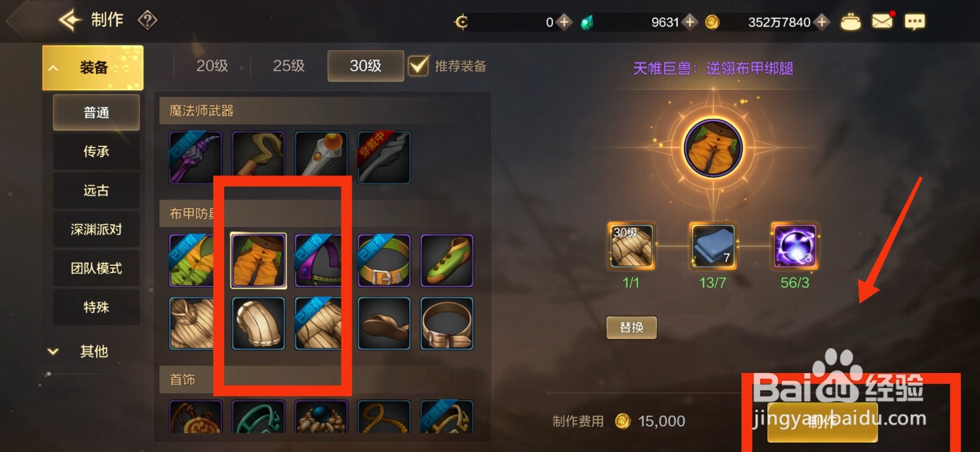Viewport: 980px width, 452px height.
Task: Toggle the 推荐装备 checkbox
Action: coord(419,66)
